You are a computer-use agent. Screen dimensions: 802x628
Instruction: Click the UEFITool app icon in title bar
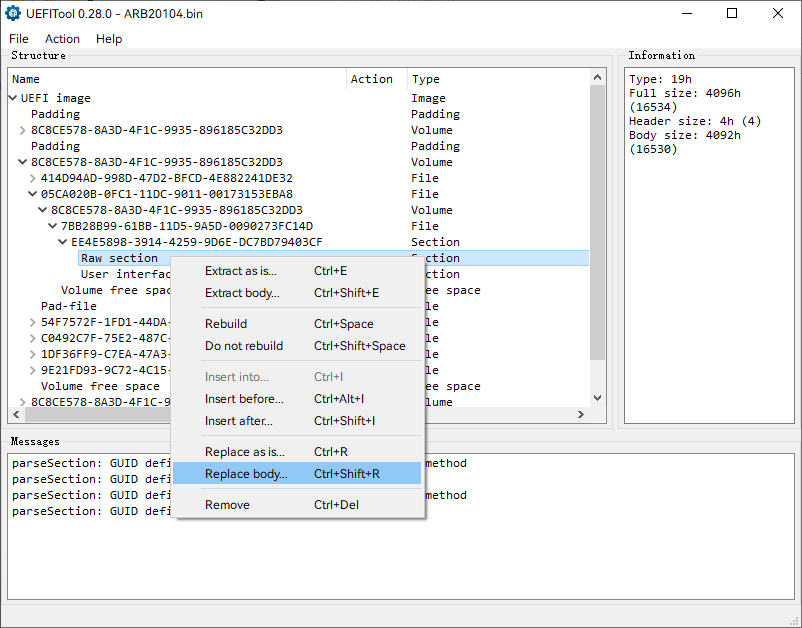click(15, 14)
